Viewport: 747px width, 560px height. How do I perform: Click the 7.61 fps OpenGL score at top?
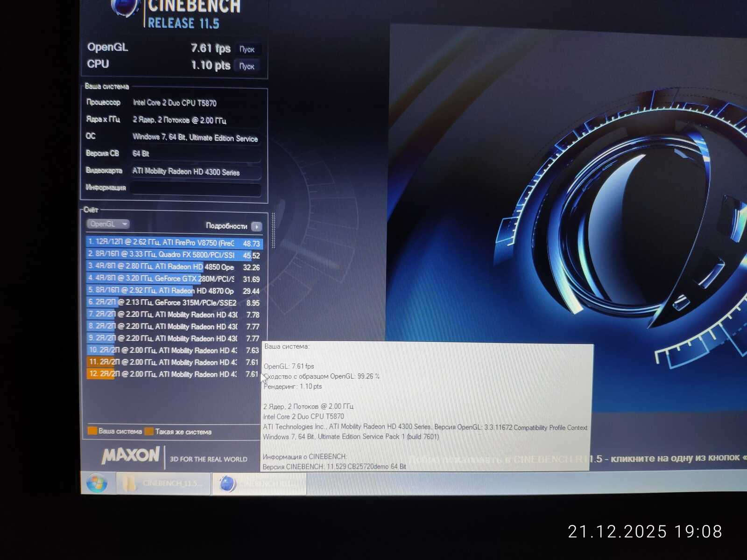click(x=211, y=49)
